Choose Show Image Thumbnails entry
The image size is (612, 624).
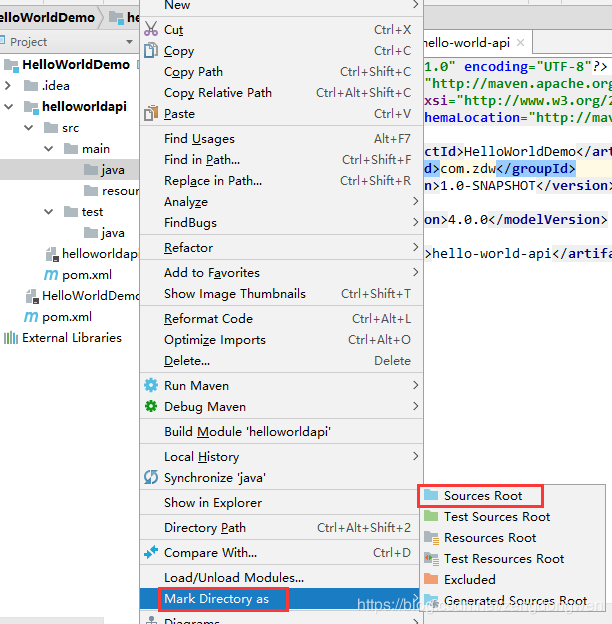[x=281, y=294]
